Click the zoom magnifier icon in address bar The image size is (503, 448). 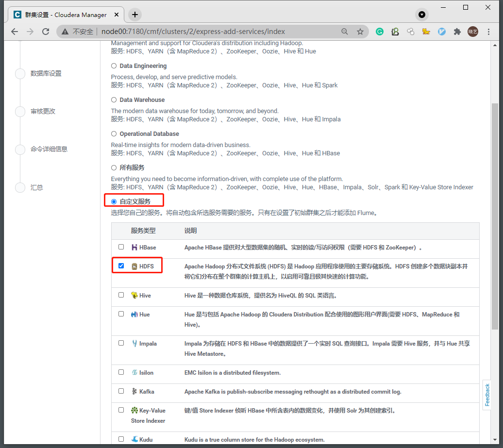click(345, 32)
